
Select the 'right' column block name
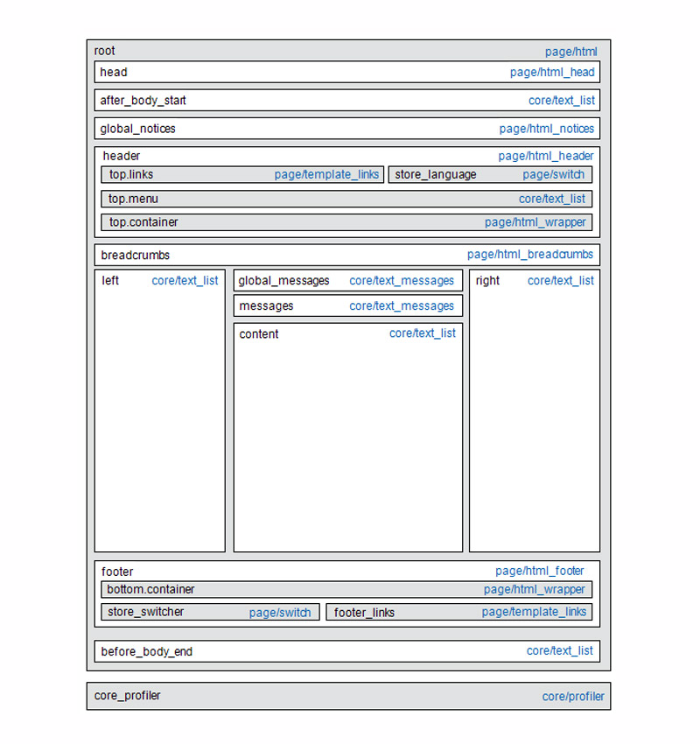coord(487,280)
